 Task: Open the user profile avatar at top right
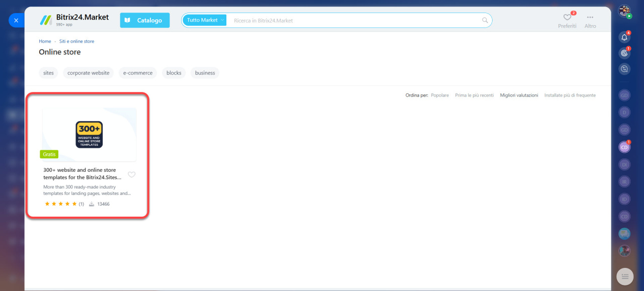(624, 11)
